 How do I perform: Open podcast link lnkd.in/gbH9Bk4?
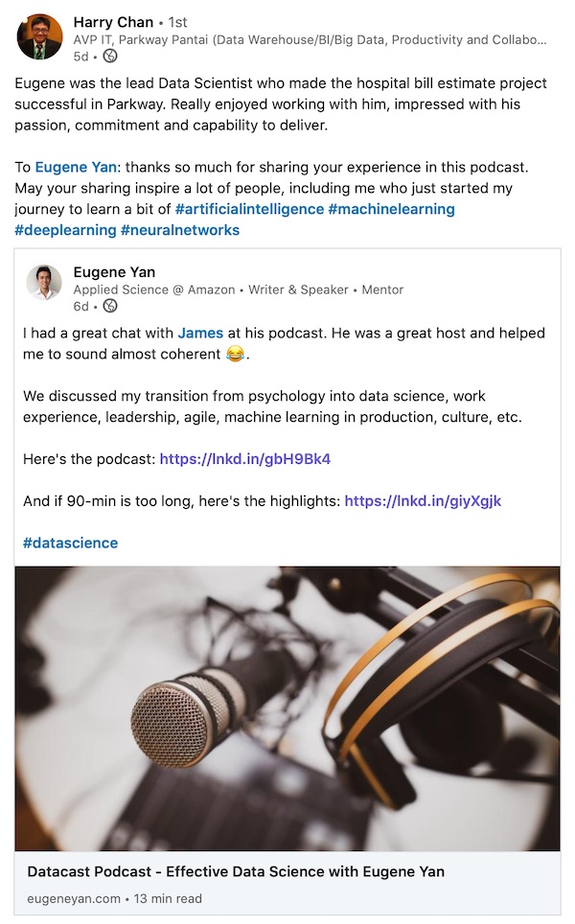click(245, 459)
